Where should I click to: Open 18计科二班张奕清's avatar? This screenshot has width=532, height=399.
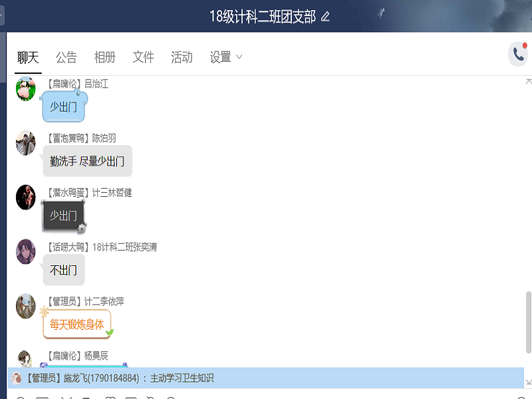pos(26,252)
